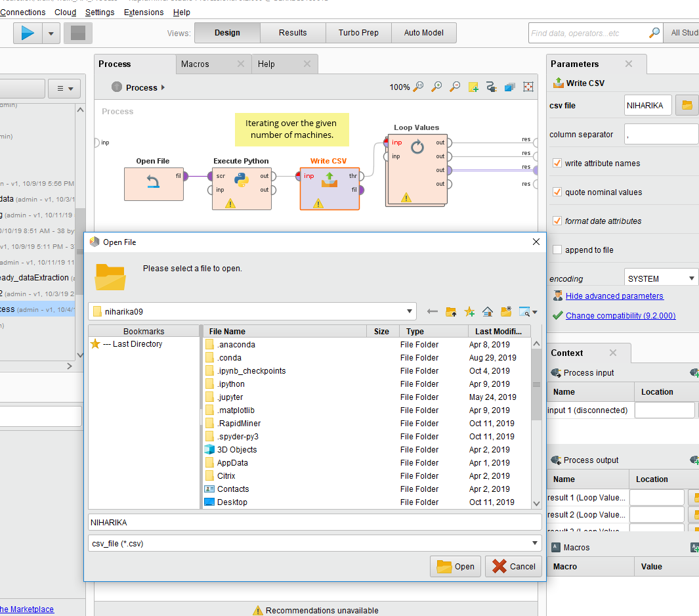
Task: Run the process with the blue play button
Action: point(28,33)
